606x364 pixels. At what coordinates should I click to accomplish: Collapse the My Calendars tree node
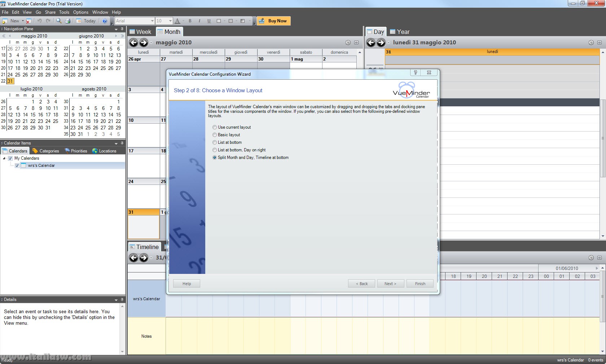click(x=4, y=158)
